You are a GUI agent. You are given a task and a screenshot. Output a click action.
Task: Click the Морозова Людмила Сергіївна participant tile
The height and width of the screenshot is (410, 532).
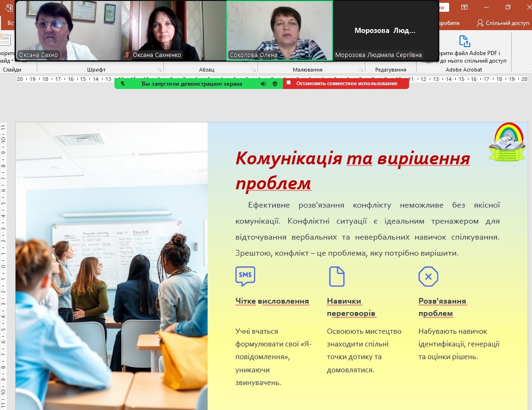(385, 31)
